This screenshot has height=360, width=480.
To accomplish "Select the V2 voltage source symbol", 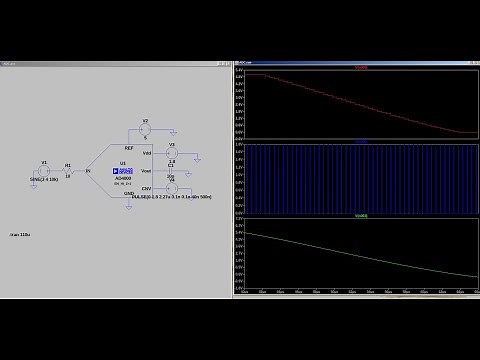I will [145, 129].
